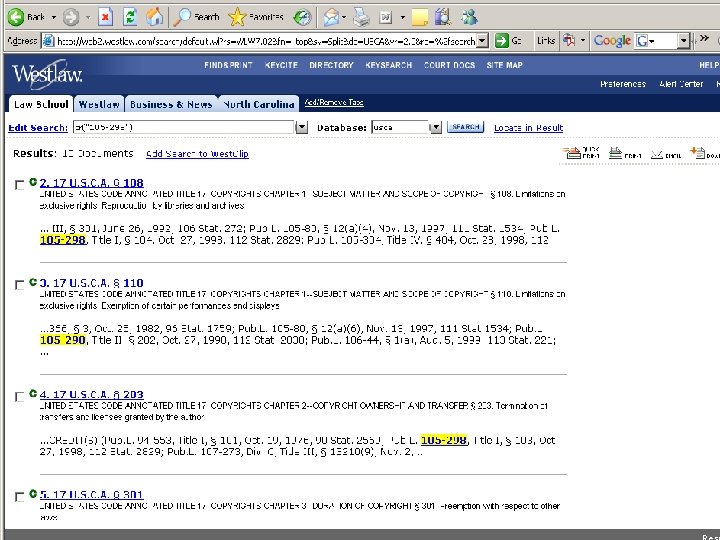This screenshot has height=540, width=720.
Task: Open KEYCITE in the top menu
Action: pos(281,65)
